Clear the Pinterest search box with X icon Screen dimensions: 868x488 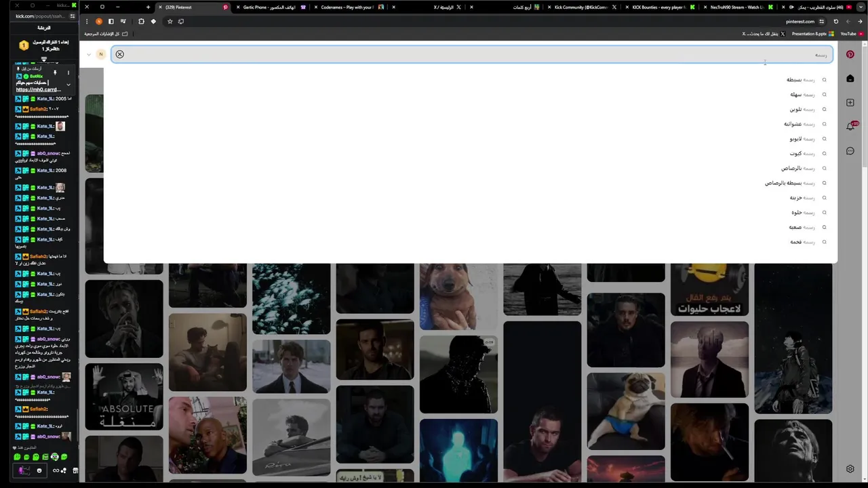[x=119, y=54]
